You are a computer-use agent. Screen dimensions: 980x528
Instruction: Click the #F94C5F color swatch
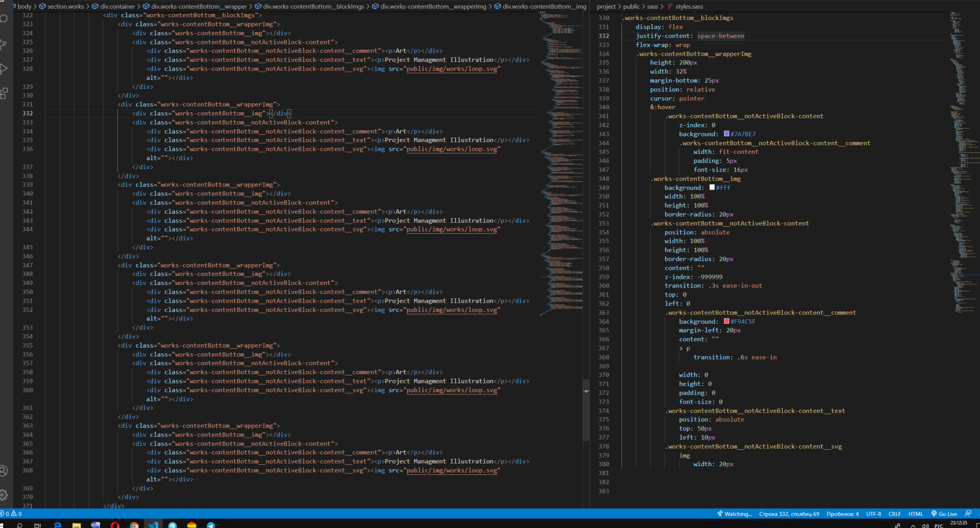[726, 321]
